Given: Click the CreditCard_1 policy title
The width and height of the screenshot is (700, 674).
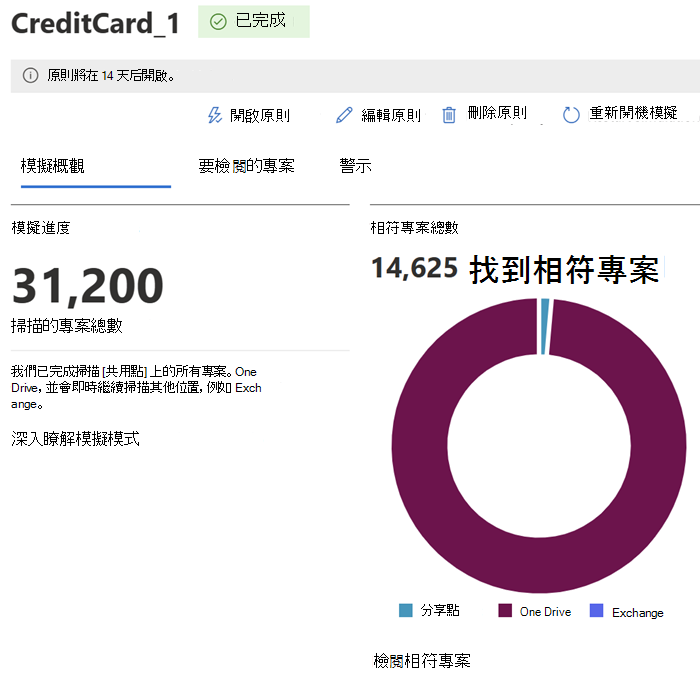Looking at the screenshot, I should tap(95, 23).
